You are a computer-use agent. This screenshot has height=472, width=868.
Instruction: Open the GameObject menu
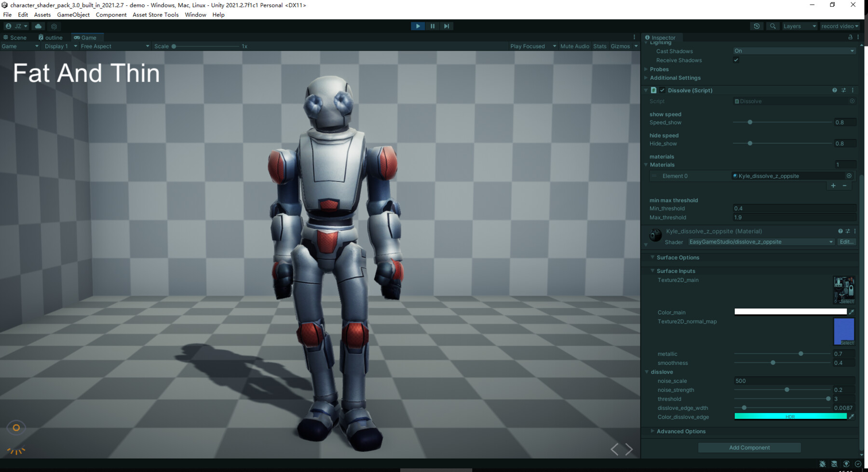point(73,14)
